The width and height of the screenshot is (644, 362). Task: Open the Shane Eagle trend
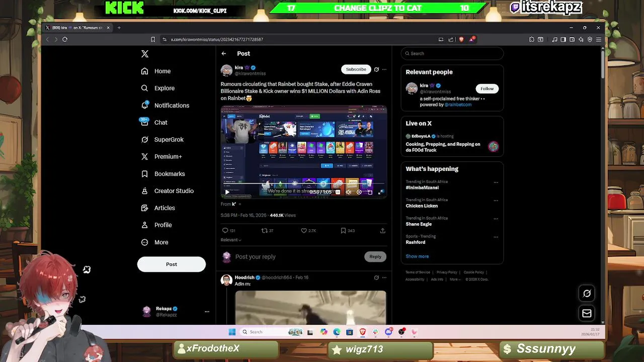[419, 224]
